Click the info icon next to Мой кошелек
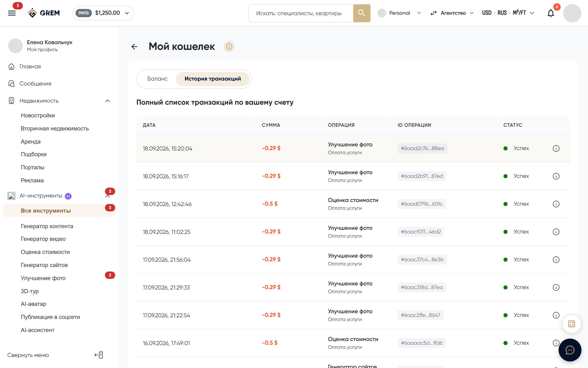 point(229,46)
